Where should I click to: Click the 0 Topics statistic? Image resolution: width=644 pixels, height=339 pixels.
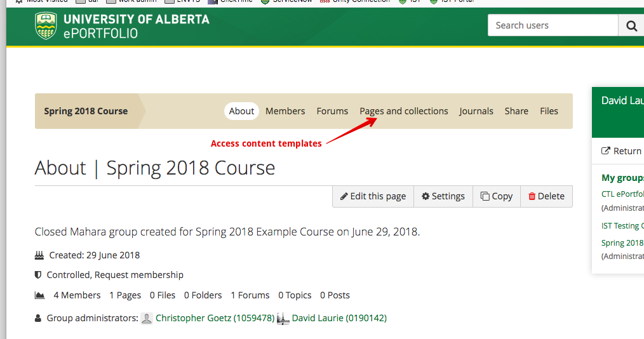(x=295, y=295)
